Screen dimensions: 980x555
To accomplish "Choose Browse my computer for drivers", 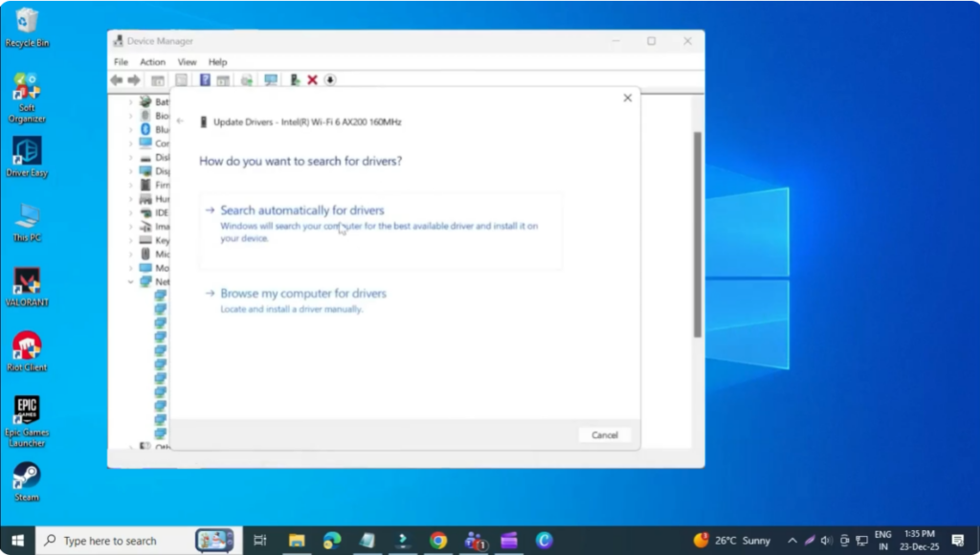I will (x=302, y=293).
